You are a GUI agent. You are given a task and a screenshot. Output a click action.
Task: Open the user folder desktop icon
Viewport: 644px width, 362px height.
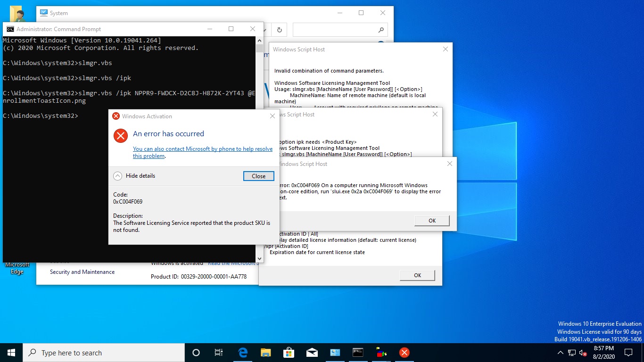click(18, 14)
